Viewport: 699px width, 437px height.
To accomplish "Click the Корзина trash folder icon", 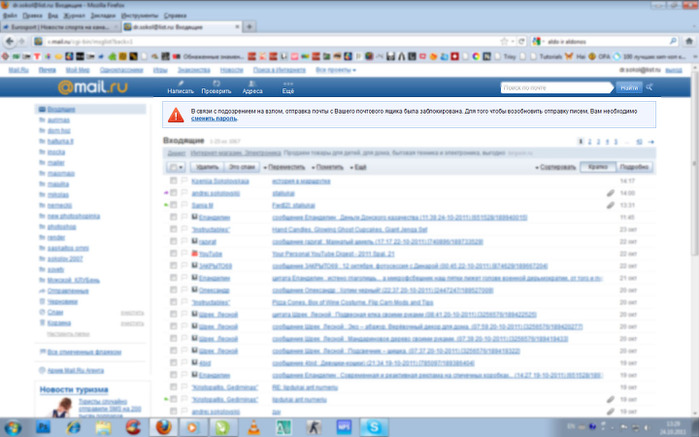I will [42, 323].
